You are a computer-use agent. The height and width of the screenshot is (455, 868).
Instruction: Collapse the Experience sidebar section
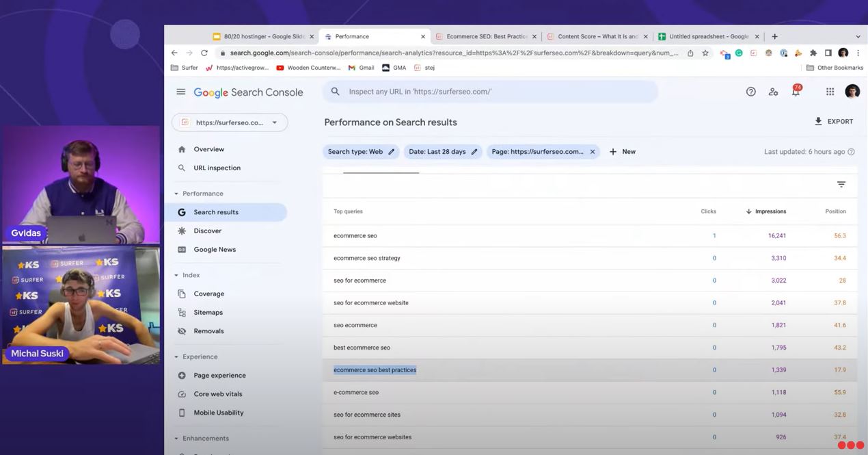pyautogui.click(x=176, y=356)
